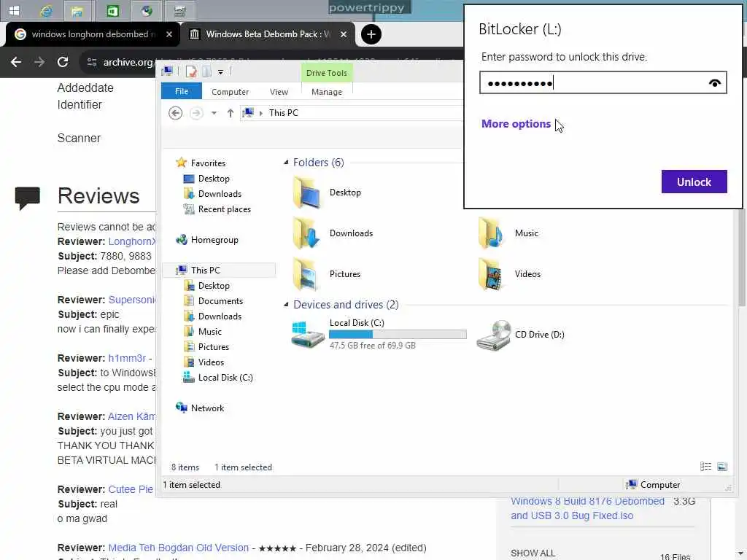This screenshot has width=747, height=560.
Task: Open Windows 8 Build 8176 Debombed ISO link
Action: tap(587, 508)
